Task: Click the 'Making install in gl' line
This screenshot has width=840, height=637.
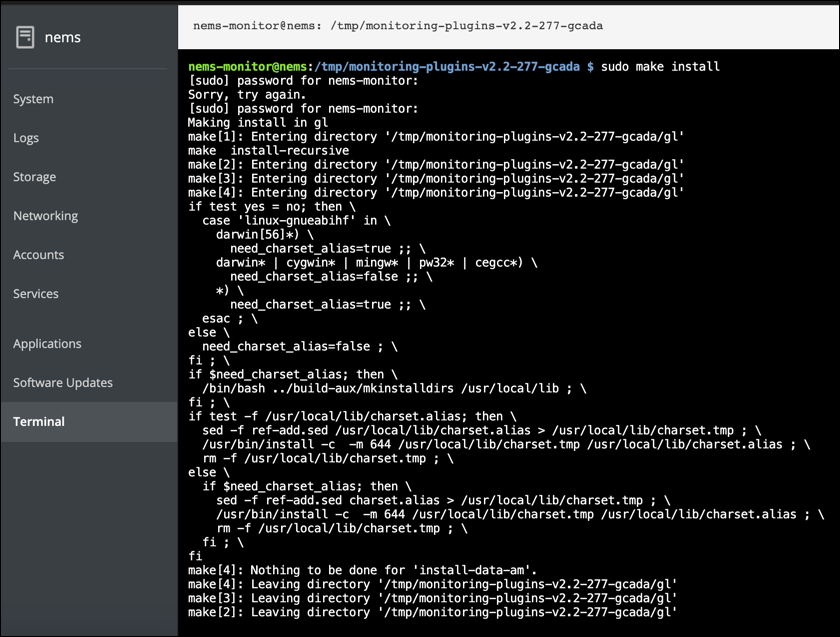Action: click(x=257, y=123)
